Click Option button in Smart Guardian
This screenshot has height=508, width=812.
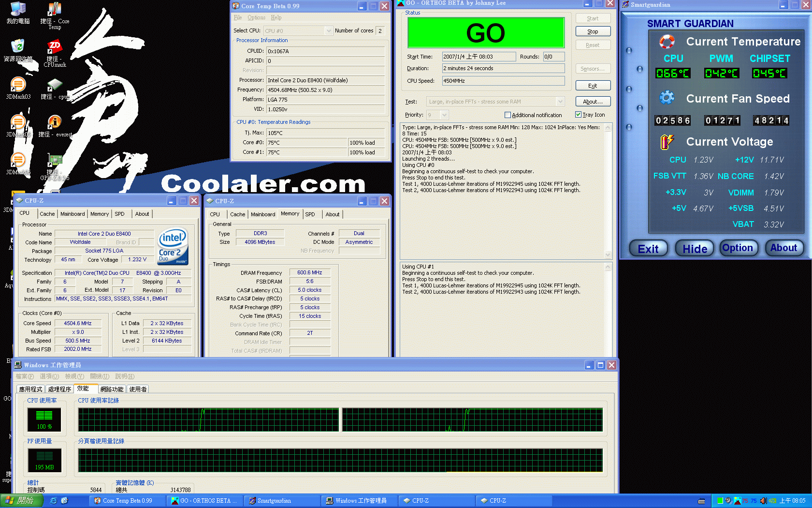pos(738,248)
